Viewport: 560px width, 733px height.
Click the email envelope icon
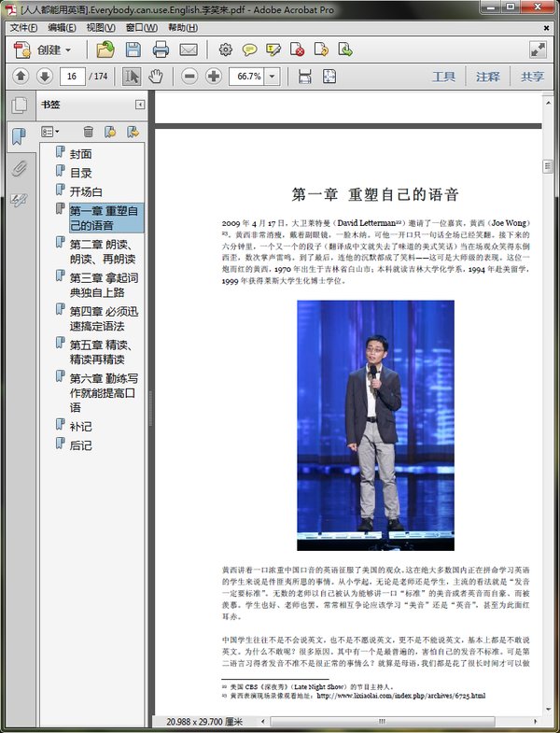(189, 49)
